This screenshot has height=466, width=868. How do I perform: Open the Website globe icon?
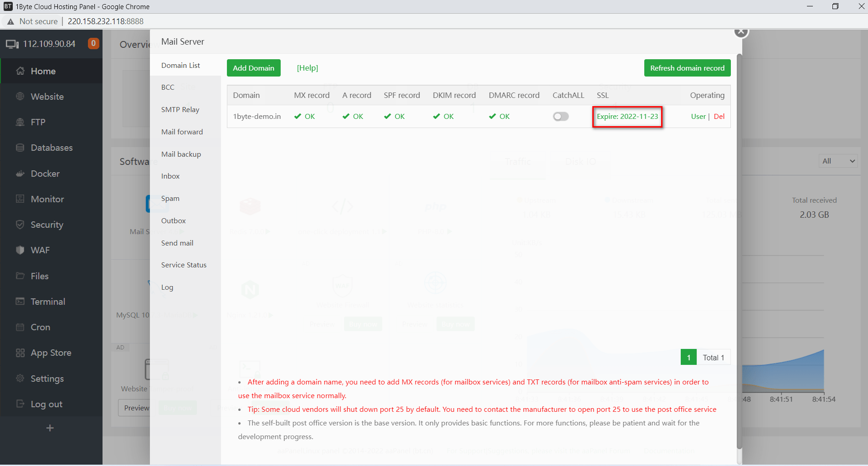(20, 97)
